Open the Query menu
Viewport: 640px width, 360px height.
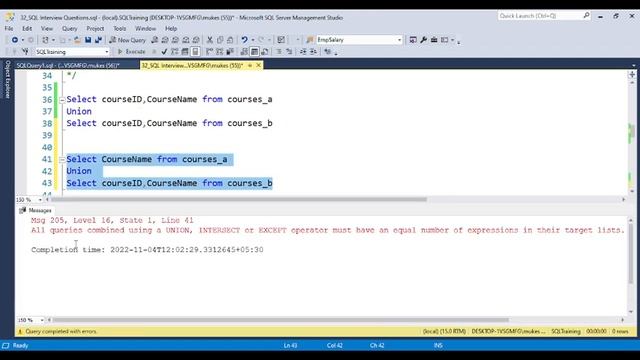point(69,29)
